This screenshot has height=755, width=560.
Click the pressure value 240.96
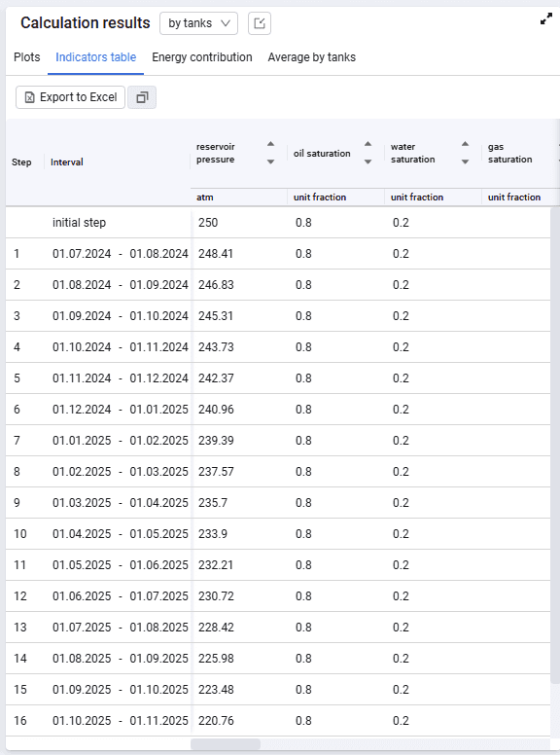[216, 410]
